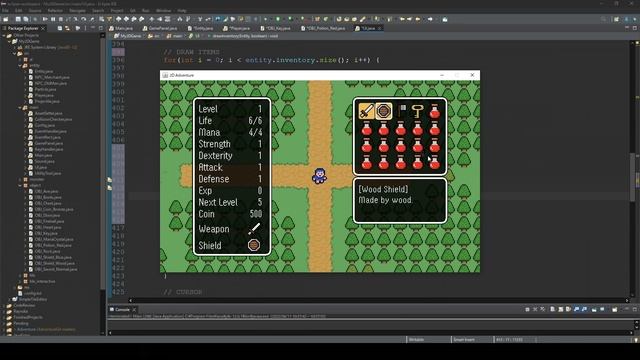Switch to the GamePanel.java editor tab

pyautogui.click(x=160, y=28)
